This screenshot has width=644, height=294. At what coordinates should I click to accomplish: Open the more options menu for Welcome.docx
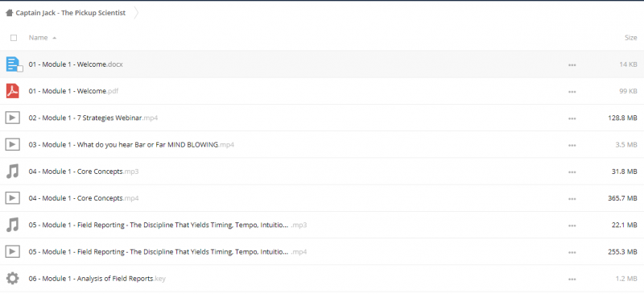point(572,65)
